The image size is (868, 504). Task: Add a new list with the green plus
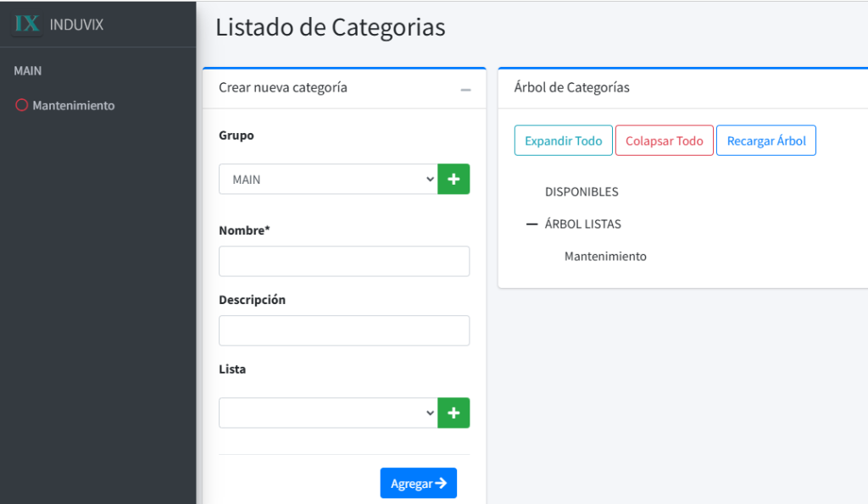[x=453, y=413]
